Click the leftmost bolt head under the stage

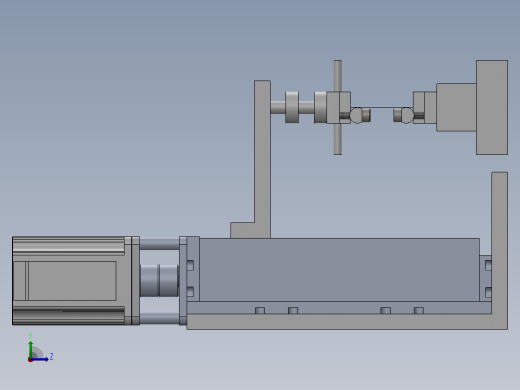click(x=260, y=311)
